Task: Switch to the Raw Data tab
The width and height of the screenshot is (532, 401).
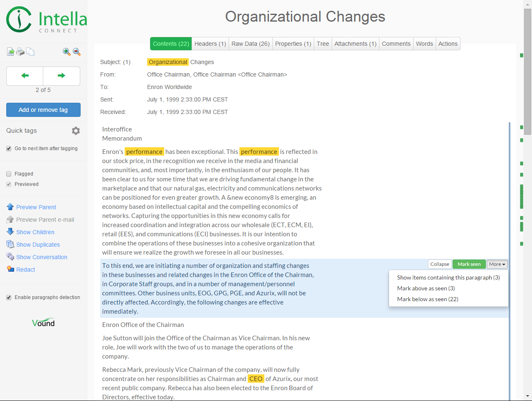Action: click(251, 44)
